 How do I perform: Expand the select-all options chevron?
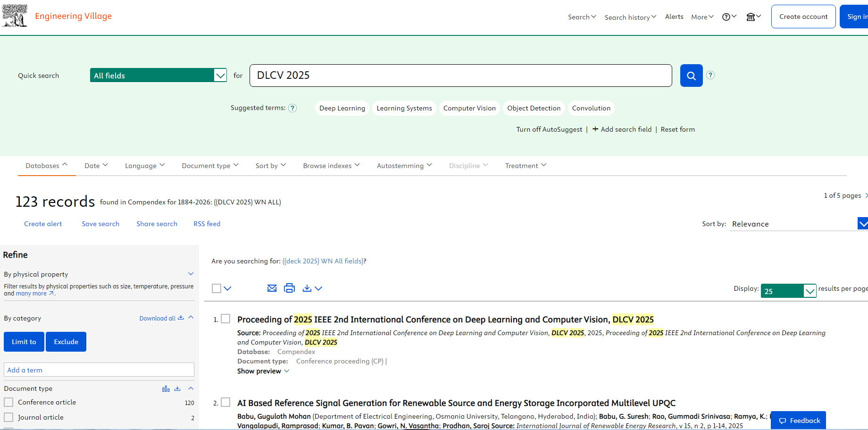(227, 288)
